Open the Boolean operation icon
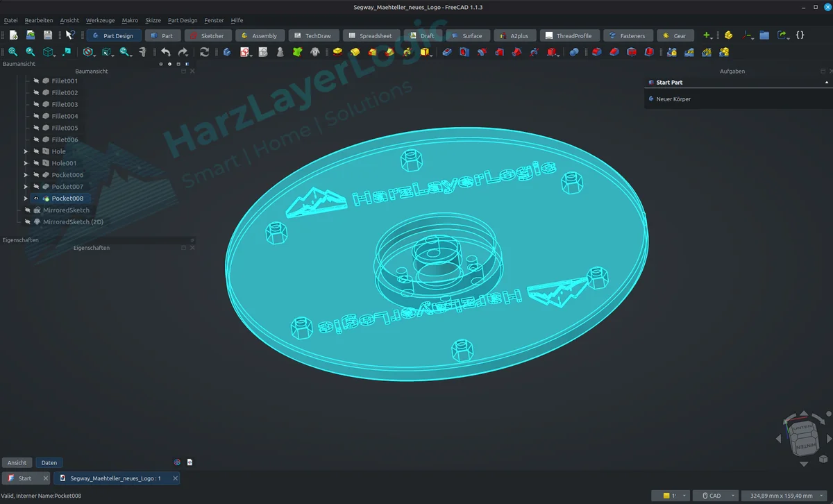Viewport: 833px width, 504px height. click(574, 52)
